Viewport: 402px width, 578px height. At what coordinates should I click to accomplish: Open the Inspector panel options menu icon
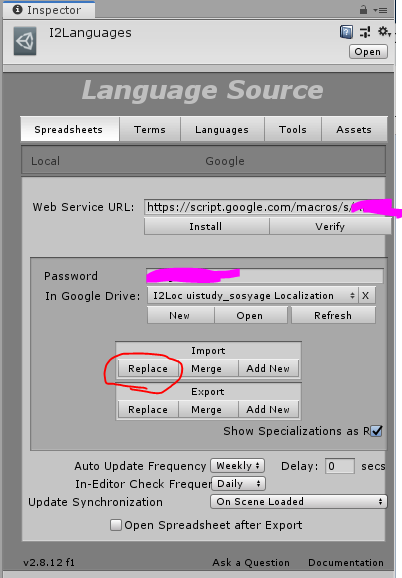pos(381,10)
